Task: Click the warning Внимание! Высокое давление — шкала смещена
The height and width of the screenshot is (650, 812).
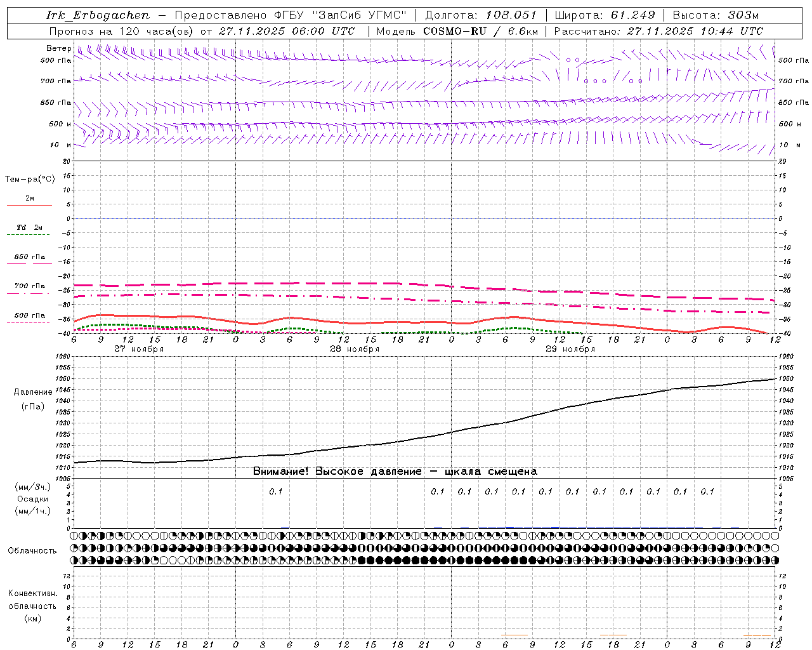Action: pos(395,472)
